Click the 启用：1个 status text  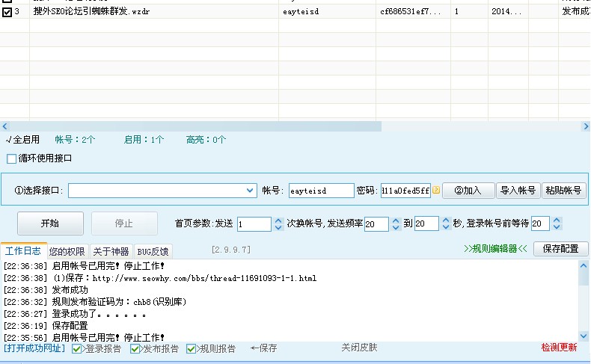click(144, 140)
